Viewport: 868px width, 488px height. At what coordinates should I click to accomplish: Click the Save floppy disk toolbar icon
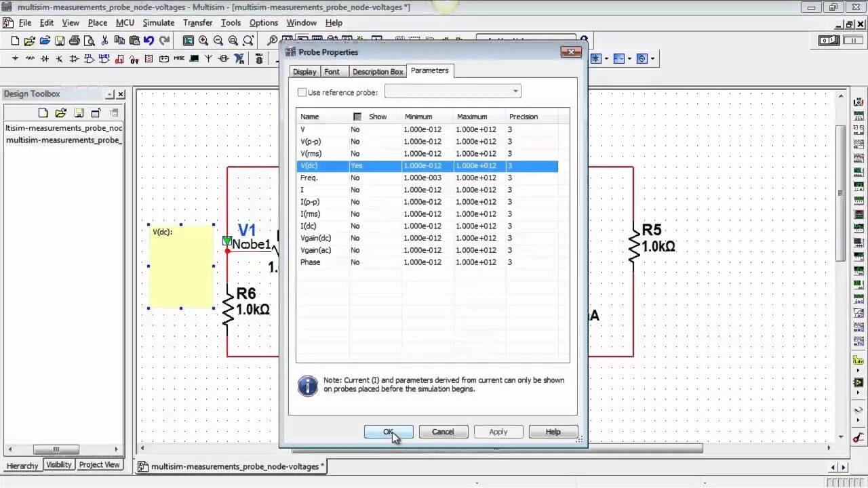click(60, 41)
